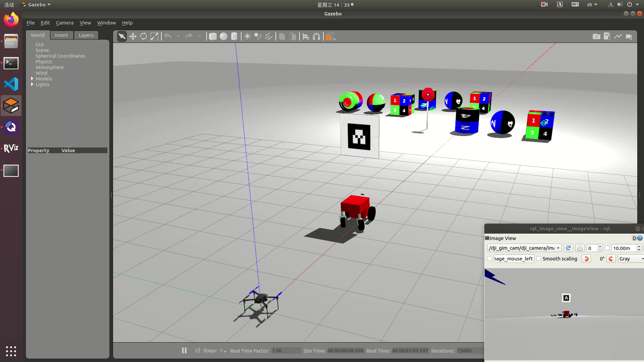Enable the snap magnet tool
644x362 pixels.
pos(316,37)
